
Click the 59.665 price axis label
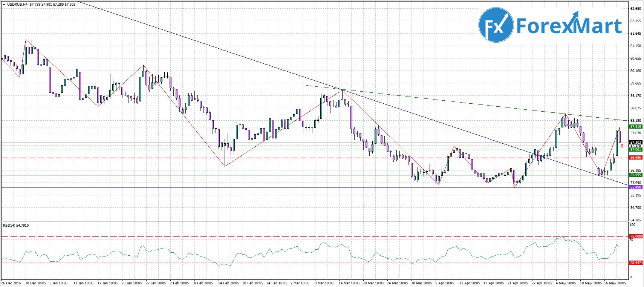(636, 83)
